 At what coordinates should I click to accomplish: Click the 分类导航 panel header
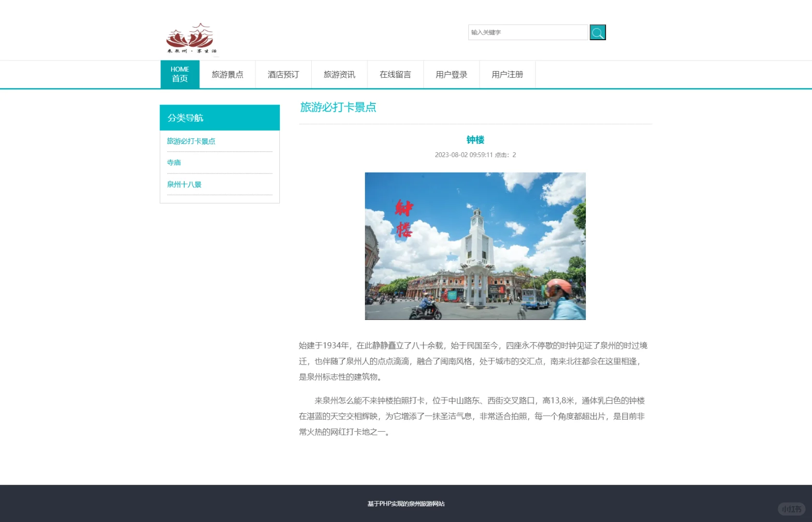[186, 117]
